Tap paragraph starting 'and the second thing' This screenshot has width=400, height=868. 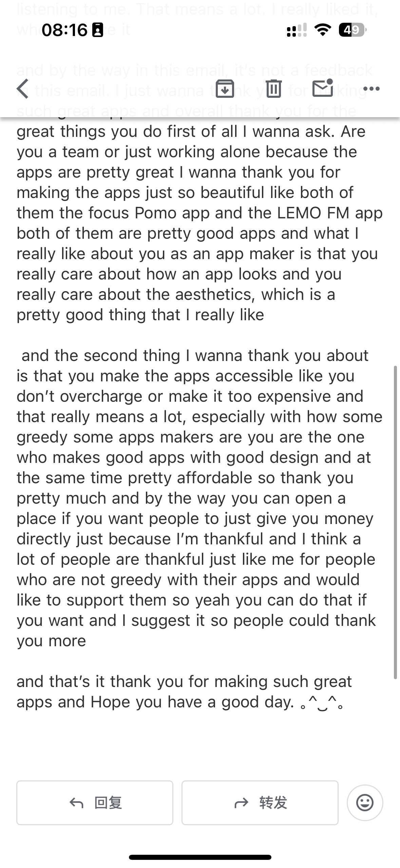point(200,498)
